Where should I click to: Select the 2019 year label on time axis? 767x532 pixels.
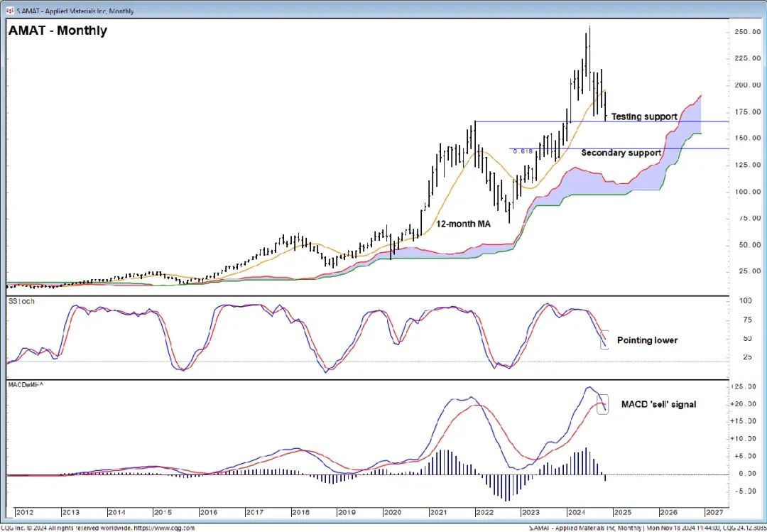tap(346, 512)
